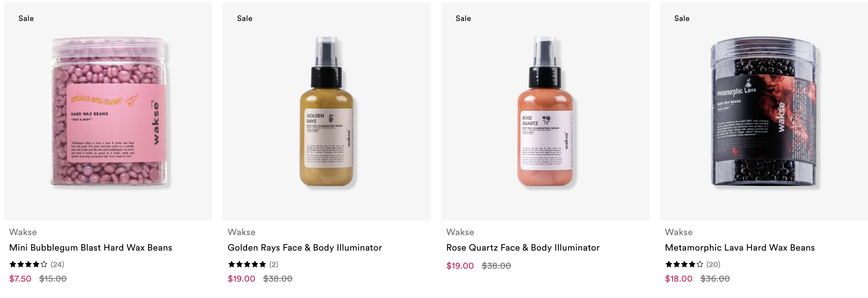Viewport: 868px width, 298px height.
Task: Click the $7.50 sale price for Bubblegum Blast
Action: coord(20,279)
